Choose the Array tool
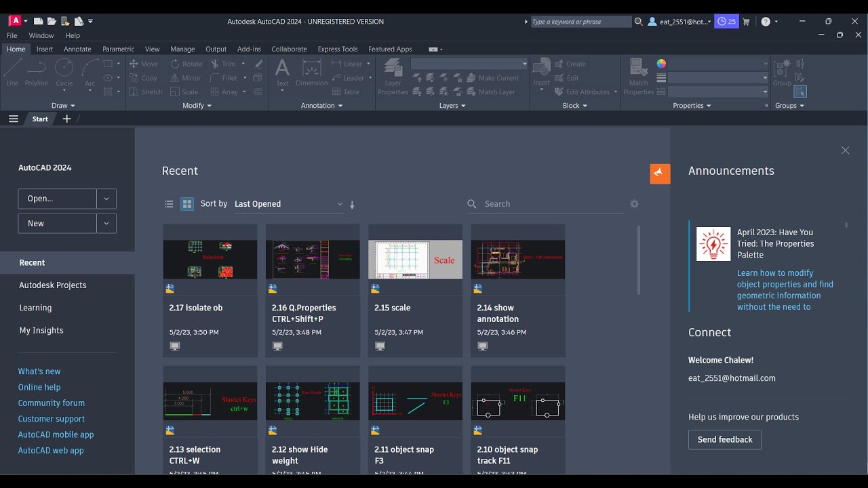 (224, 92)
